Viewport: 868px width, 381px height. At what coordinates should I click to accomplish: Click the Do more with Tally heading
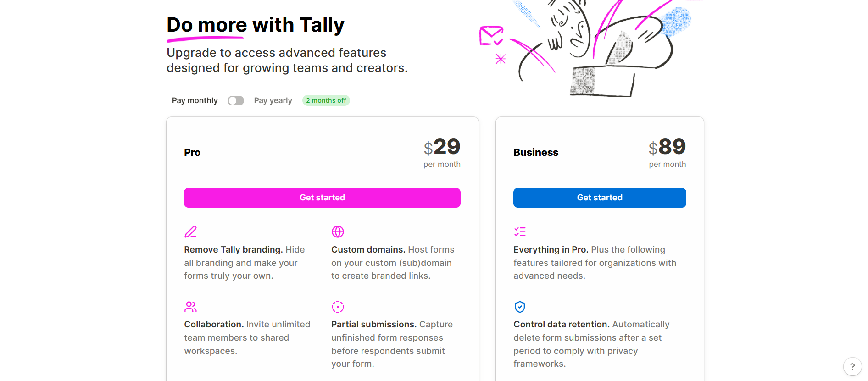(256, 24)
